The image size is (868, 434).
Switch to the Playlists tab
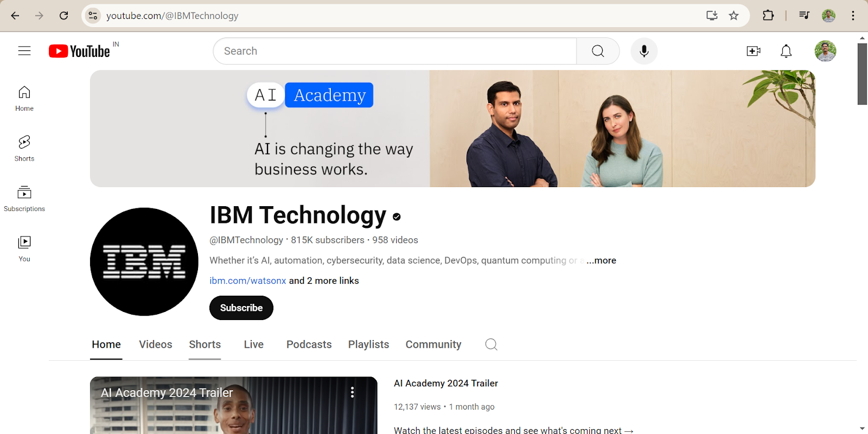(369, 344)
